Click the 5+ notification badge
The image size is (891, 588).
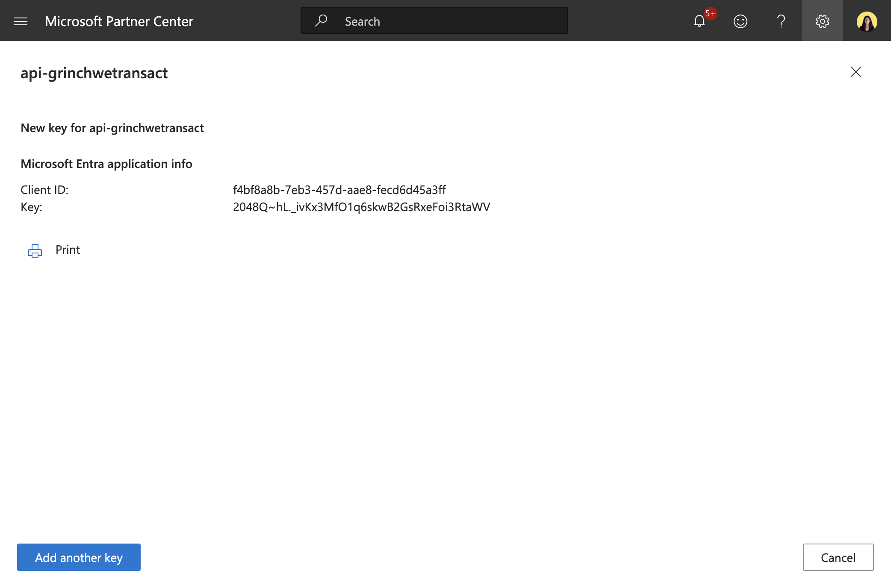(x=710, y=14)
